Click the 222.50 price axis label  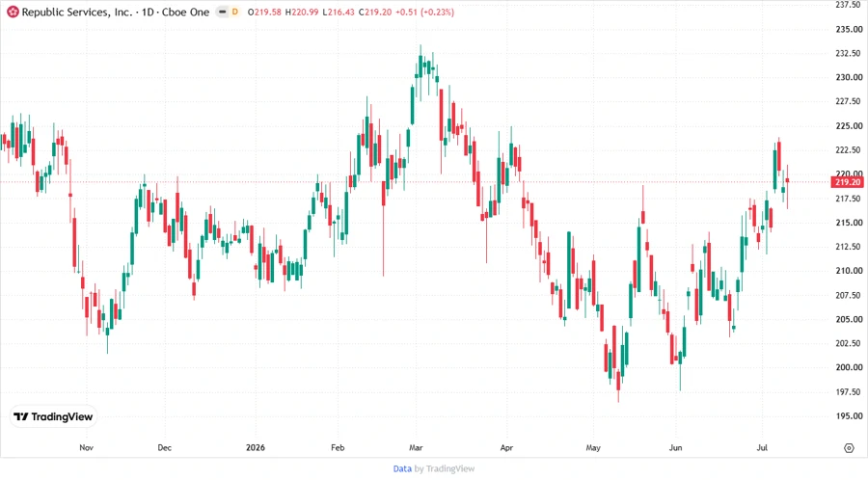click(x=849, y=149)
